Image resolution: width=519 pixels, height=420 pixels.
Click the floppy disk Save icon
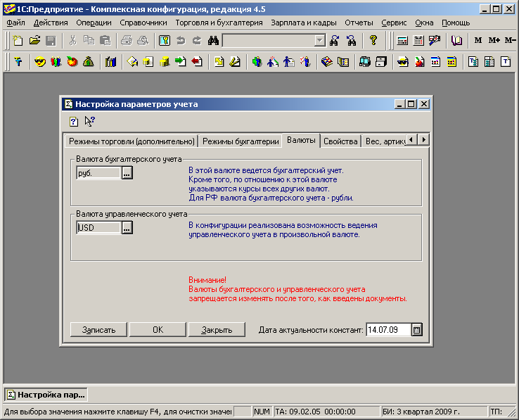click(51, 40)
